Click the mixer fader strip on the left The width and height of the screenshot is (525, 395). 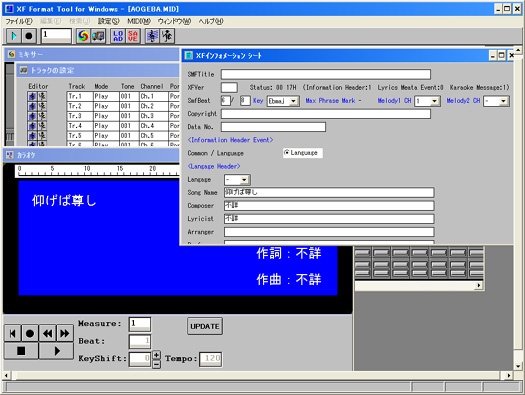coord(10,104)
